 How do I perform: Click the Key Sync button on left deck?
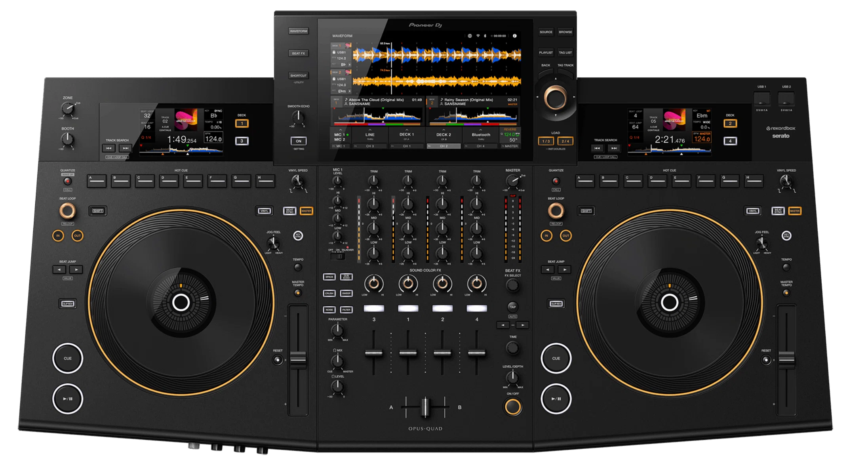tap(298, 236)
